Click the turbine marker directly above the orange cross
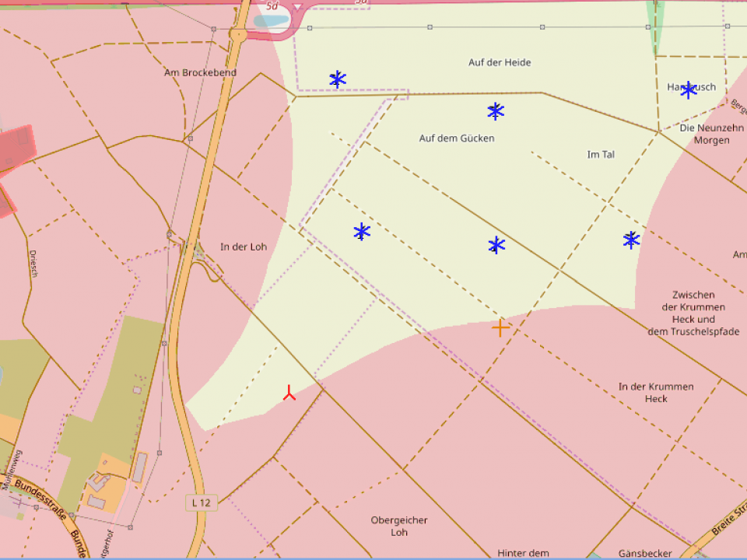 click(496, 246)
